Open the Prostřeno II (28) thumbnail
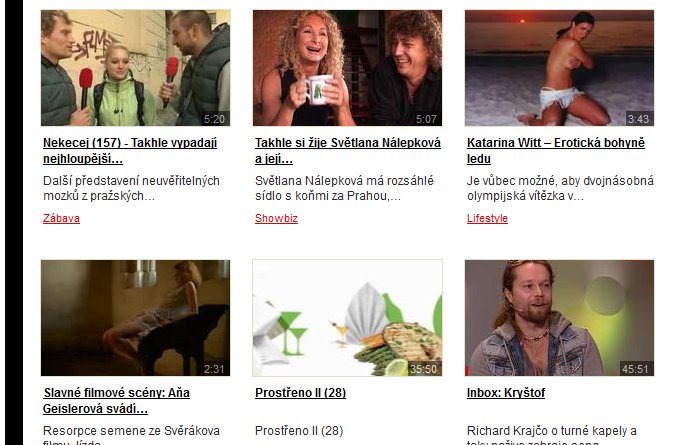Viewport: 674px width, 445px height. click(x=347, y=318)
